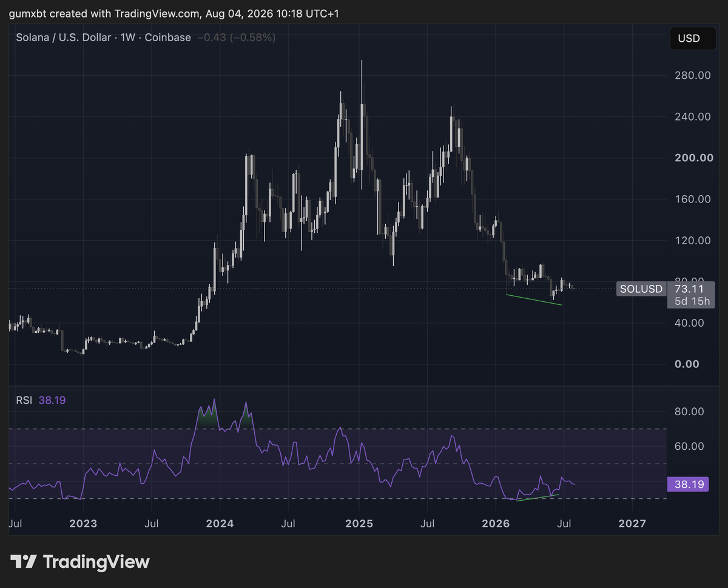Screen dimensions: 728x588
Task: Click the RSI value tag 38.19 on the scale
Action: [x=687, y=484]
